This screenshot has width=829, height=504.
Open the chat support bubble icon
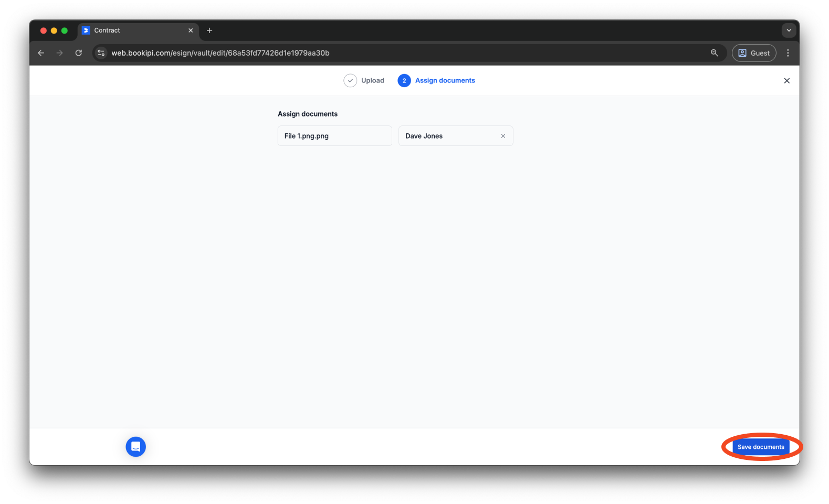(136, 447)
